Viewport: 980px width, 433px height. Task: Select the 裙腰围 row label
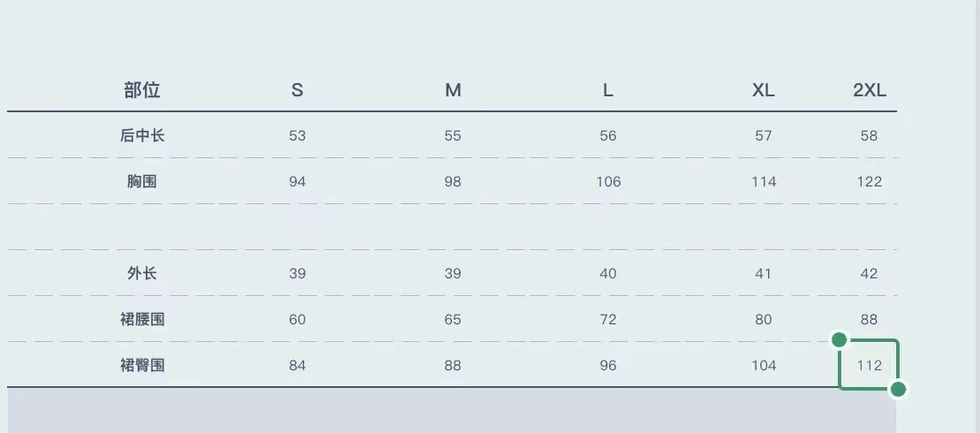coord(142,320)
